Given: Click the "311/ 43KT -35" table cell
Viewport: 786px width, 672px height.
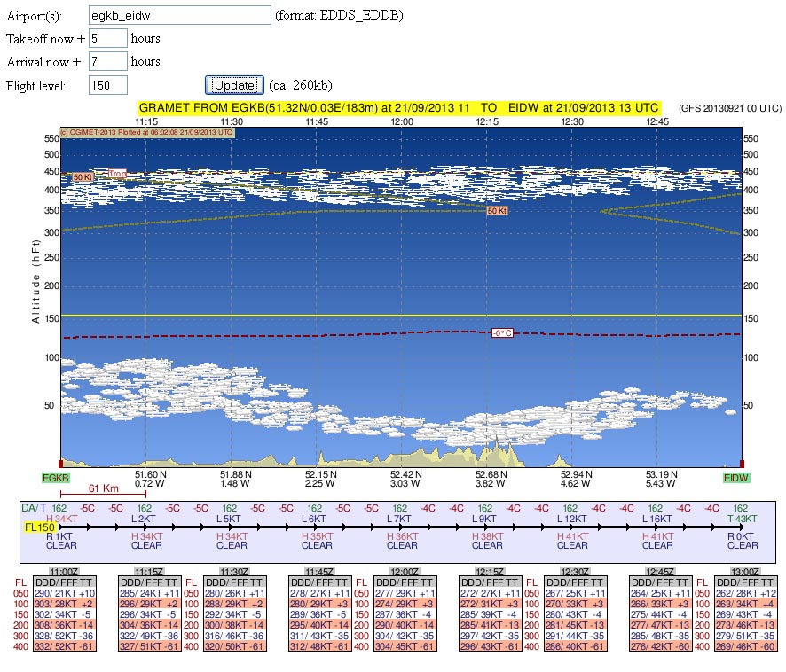Looking at the screenshot, I should [x=320, y=636].
